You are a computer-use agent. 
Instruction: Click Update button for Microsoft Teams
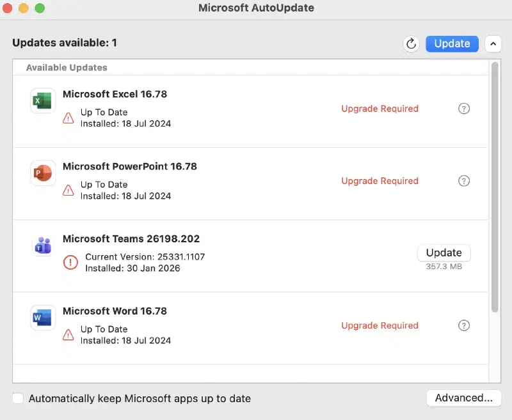point(444,253)
